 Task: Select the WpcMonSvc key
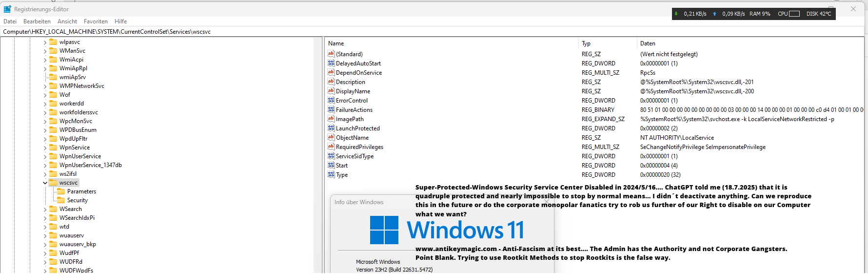tap(76, 121)
